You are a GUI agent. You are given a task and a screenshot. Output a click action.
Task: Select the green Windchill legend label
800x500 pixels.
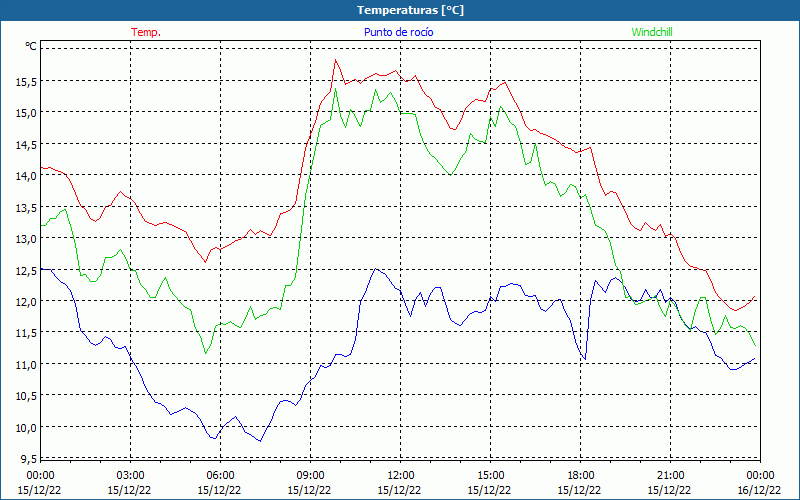click(x=652, y=32)
